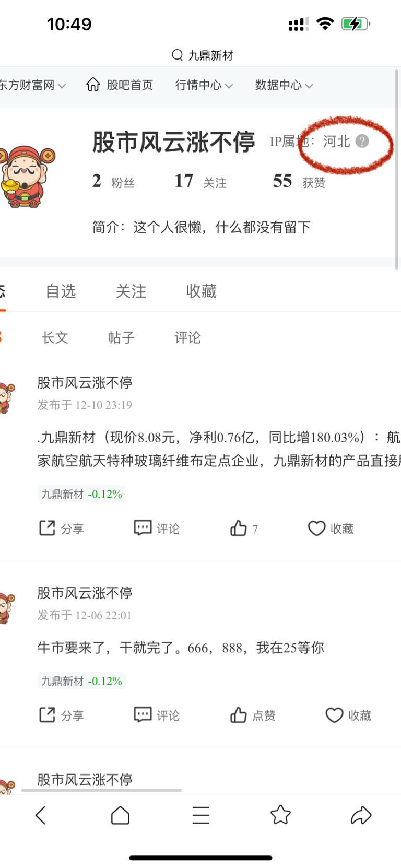Open browser menu hamburger icon
This screenshot has height=868, width=401.
[200, 815]
